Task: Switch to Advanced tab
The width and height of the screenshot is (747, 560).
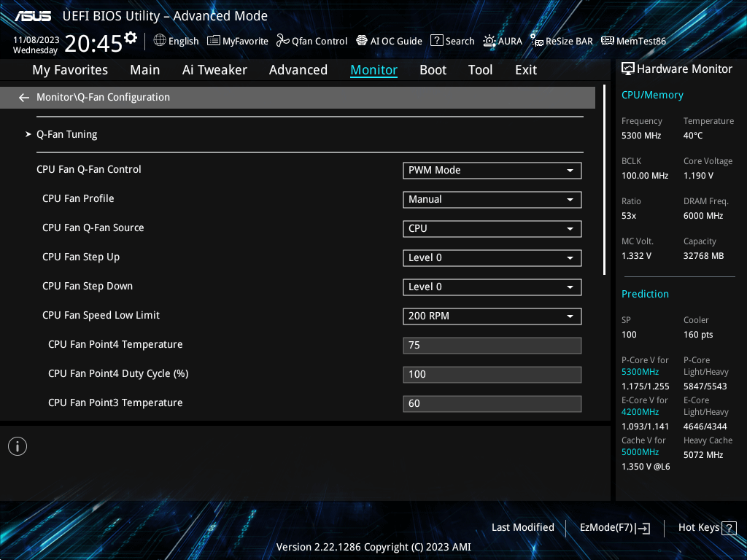Action: click(298, 70)
